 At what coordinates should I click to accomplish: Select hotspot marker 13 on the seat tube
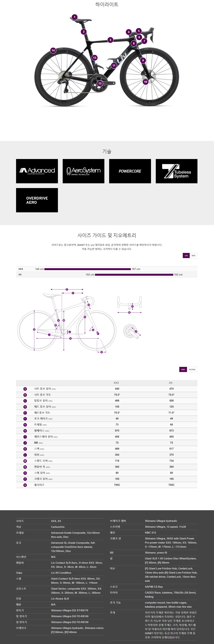pos(95,58)
